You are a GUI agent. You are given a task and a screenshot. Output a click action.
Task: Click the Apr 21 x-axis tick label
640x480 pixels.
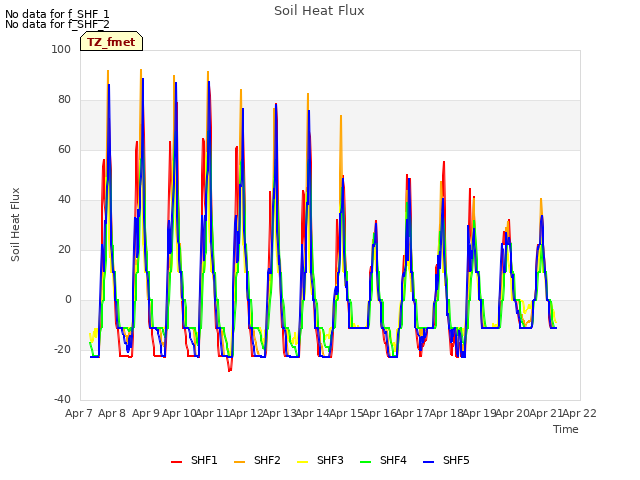click(x=546, y=413)
